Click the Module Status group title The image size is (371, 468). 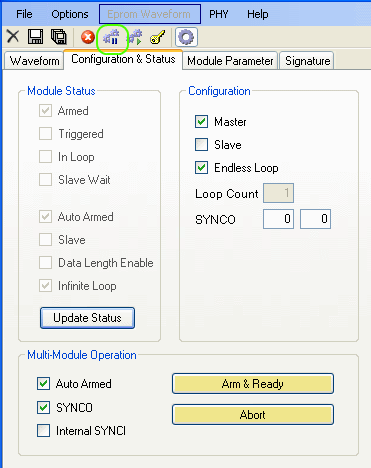[x=61, y=91]
